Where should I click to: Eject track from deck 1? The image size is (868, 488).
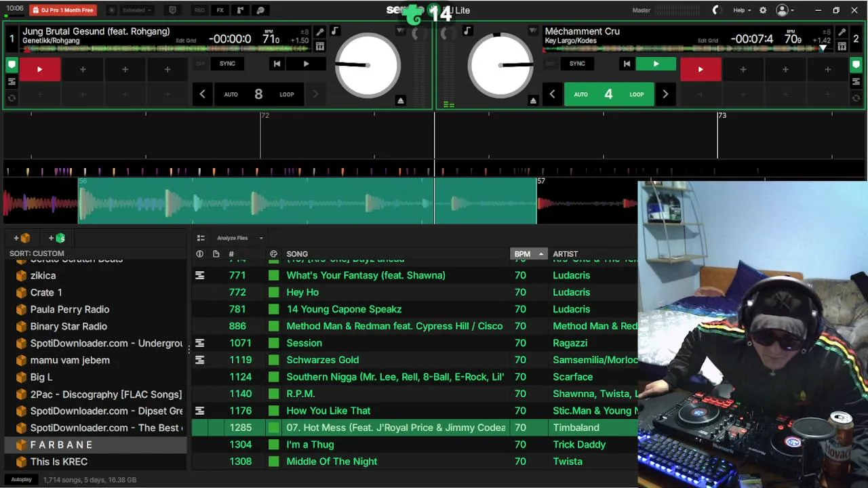pyautogui.click(x=401, y=100)
